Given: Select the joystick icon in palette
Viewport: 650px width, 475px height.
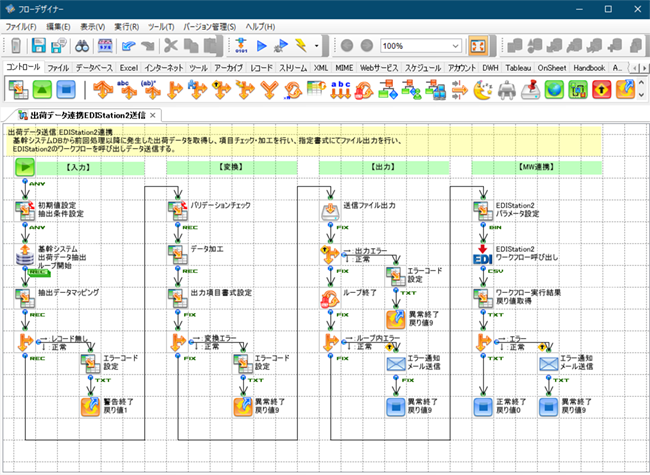Looking at the screenshot, I should point(531,89).
